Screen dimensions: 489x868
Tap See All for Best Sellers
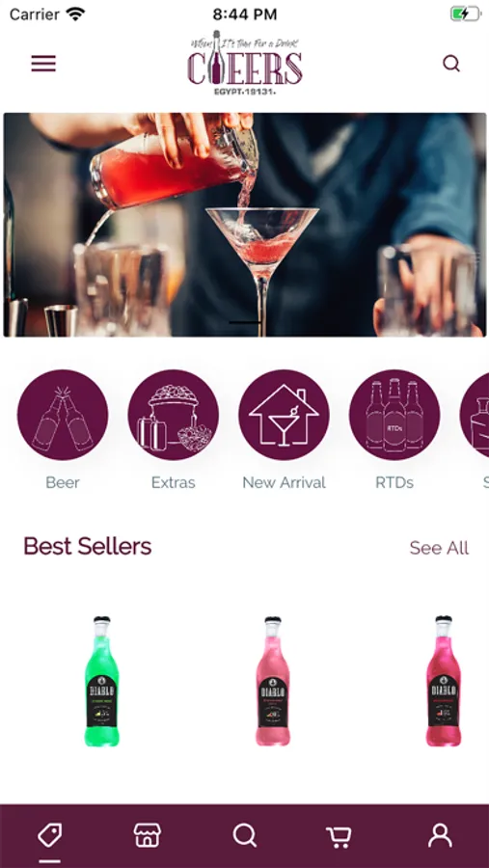[439, 548]
